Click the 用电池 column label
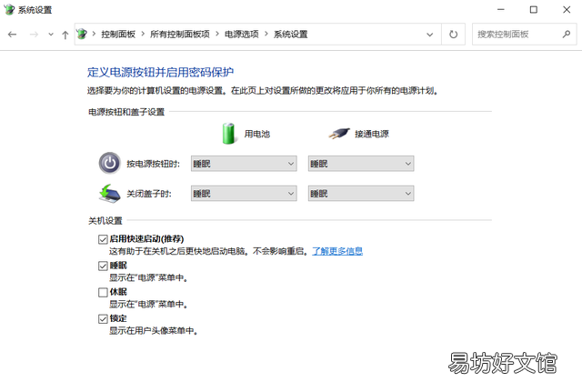 pyautogui.click(x=257, y=134)
